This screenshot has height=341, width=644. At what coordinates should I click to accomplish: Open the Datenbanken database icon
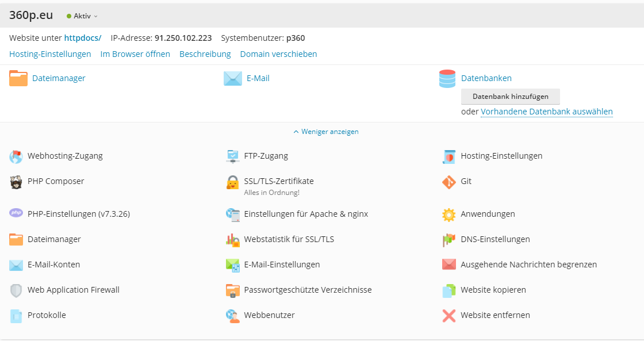point(447,79)
